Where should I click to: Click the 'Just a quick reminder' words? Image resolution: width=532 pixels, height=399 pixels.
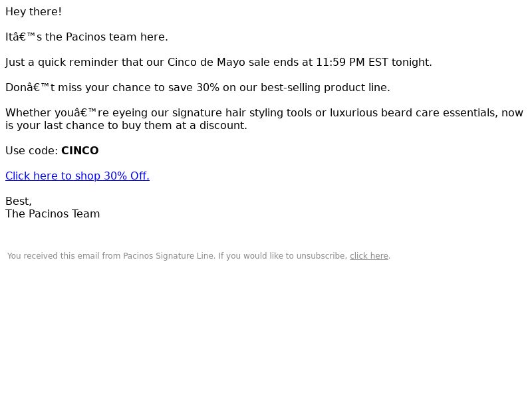(62, 63)
